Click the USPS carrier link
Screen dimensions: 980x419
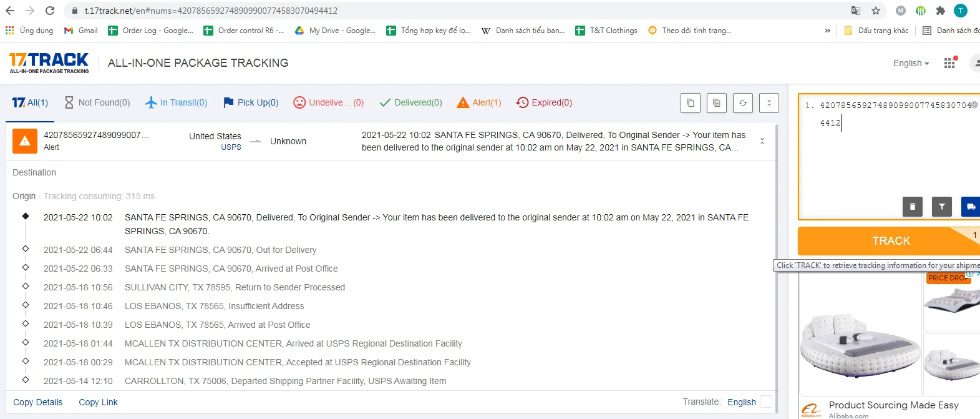point(231,147)
